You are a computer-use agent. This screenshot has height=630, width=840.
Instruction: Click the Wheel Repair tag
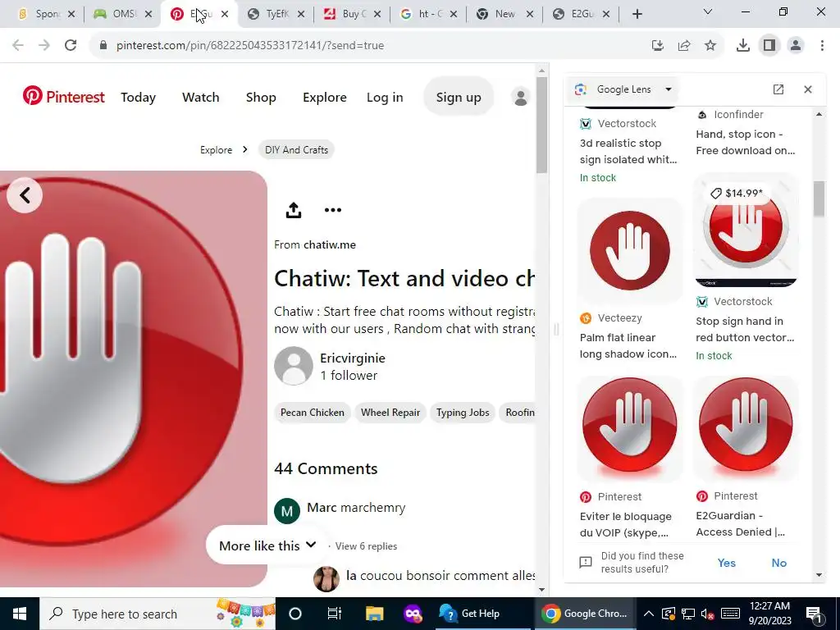[x=390, y=413]
